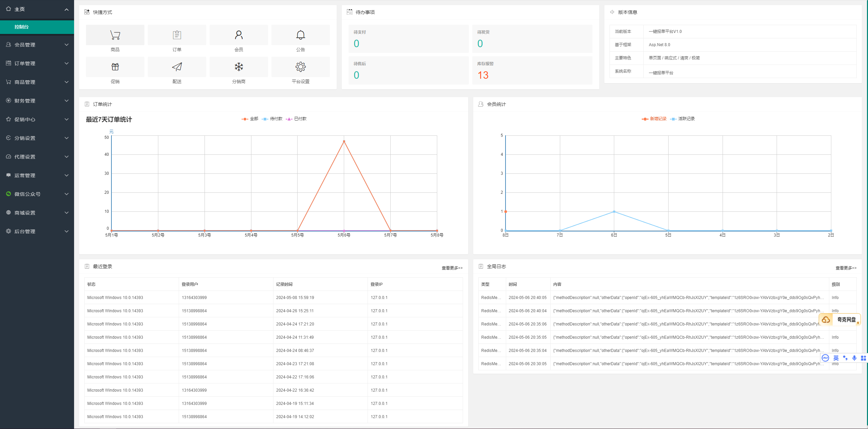This screenshot has width=868, height=429.
Task: Select the 控制台 menu item
Action: (37, 27)
